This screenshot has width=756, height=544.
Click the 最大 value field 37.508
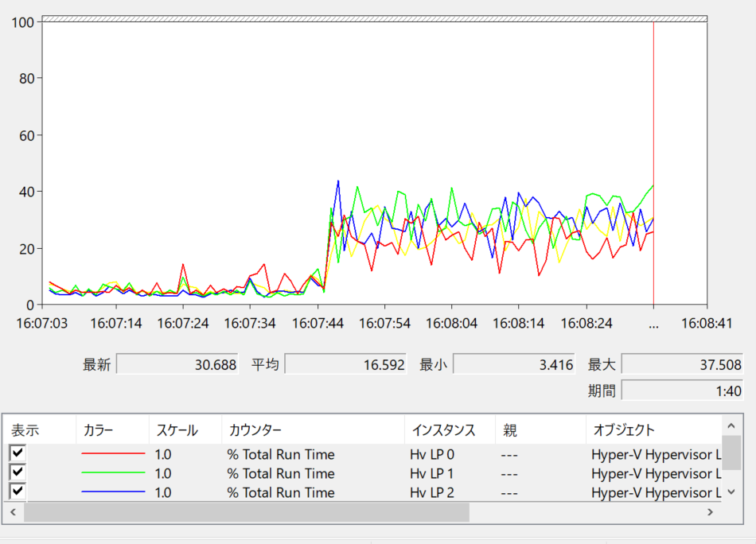coord(682,364)
